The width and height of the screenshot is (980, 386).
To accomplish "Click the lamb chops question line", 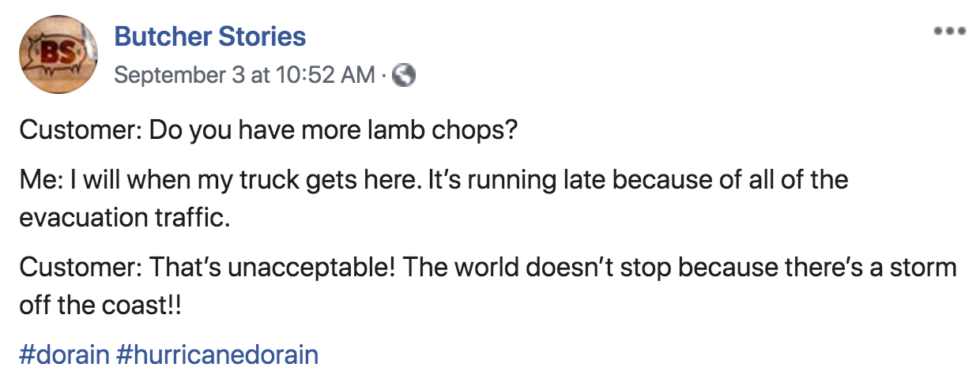I will click(268, 129).
